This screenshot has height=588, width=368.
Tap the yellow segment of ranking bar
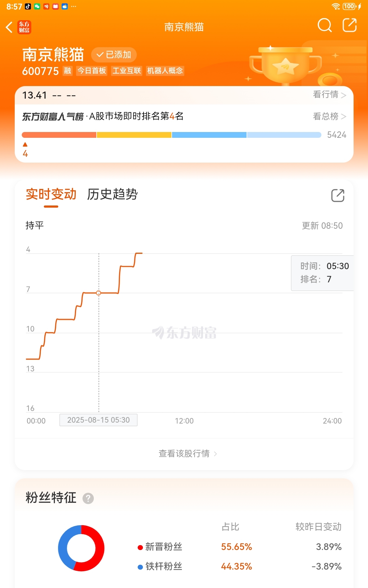(134, 135)
